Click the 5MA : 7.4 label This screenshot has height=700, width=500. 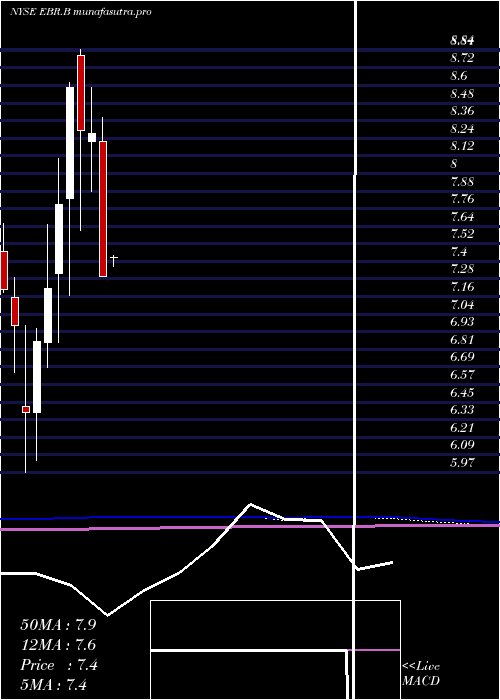[x=53, y=684]
